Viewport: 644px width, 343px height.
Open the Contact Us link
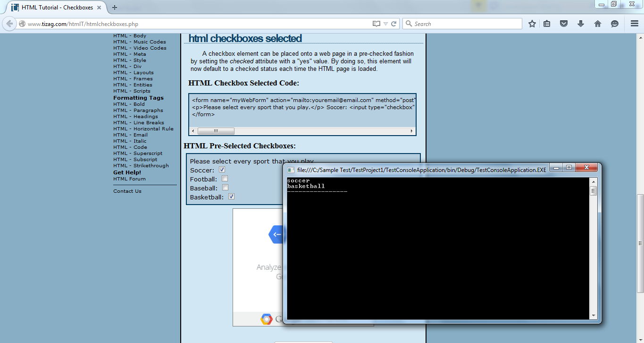pos(127,191)
